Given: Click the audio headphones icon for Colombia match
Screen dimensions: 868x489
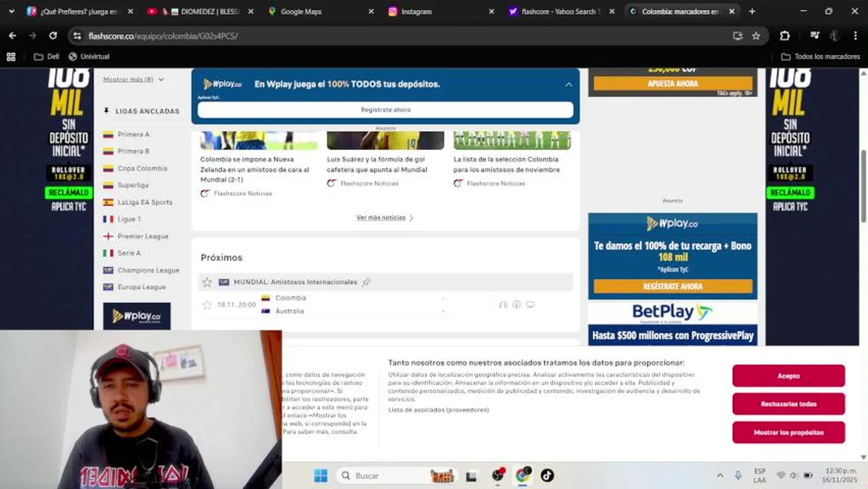Looking at the screenshot, I should tap(503, 305).
